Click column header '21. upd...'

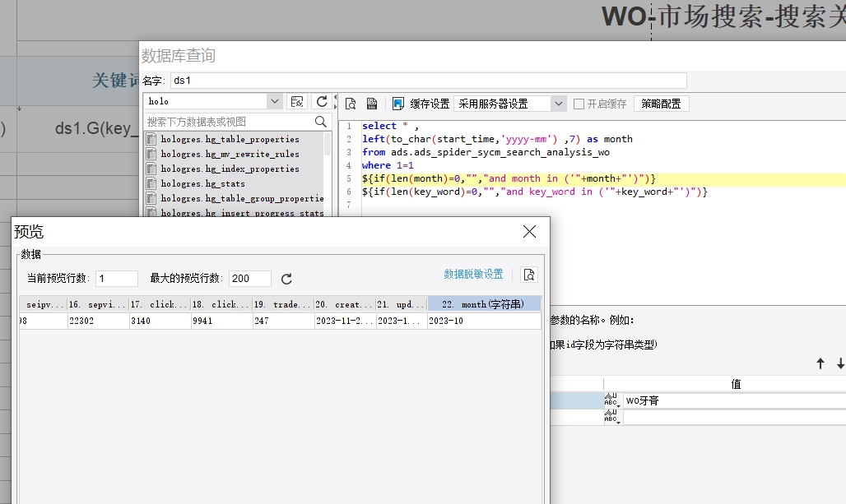402,304
